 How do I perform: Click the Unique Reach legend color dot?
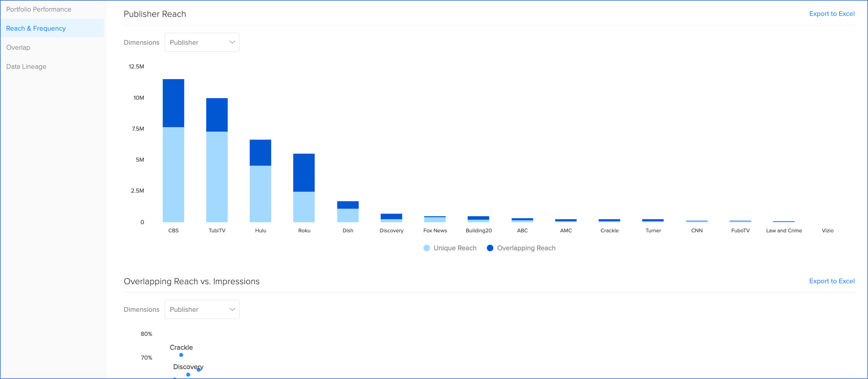(427, 248)
